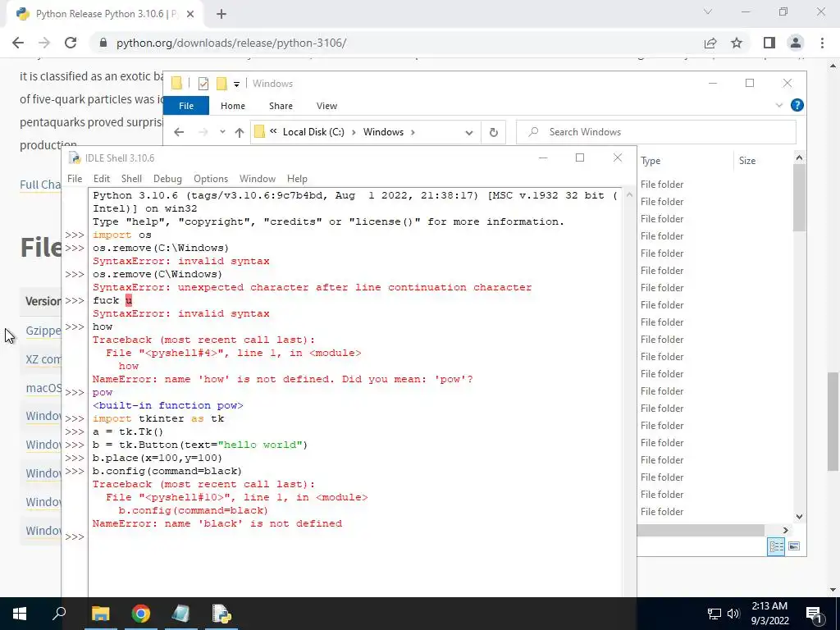Screen dimensions: 840x630
Task: Click the Explorer horizontal scrollbar right arrow
Action: pyautogui.click(x=785, y=531)
